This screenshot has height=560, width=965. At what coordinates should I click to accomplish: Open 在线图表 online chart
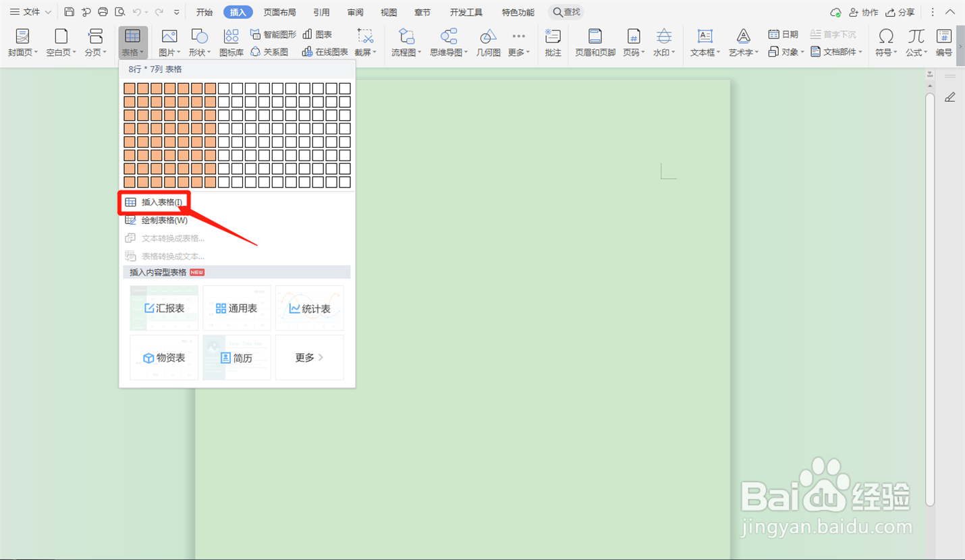tap(325, 52)
